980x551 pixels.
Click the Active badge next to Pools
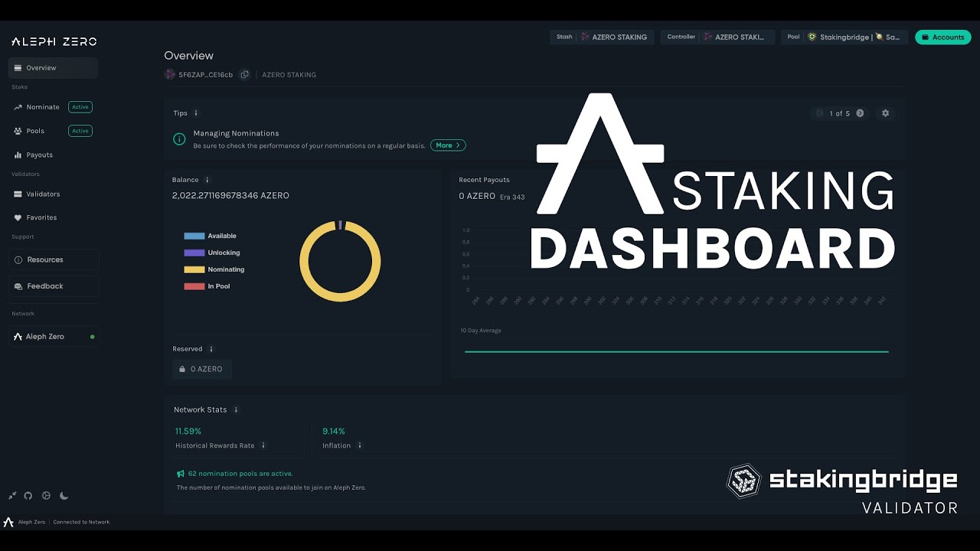[80, 131]
